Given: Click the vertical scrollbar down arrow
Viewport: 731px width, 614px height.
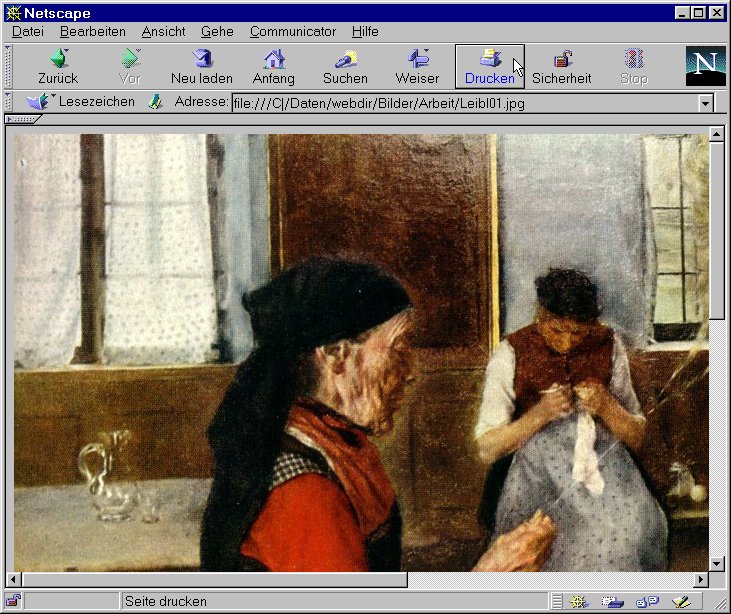Looking at the screenshot, I should pyautogui.click(x=716, y=563).
